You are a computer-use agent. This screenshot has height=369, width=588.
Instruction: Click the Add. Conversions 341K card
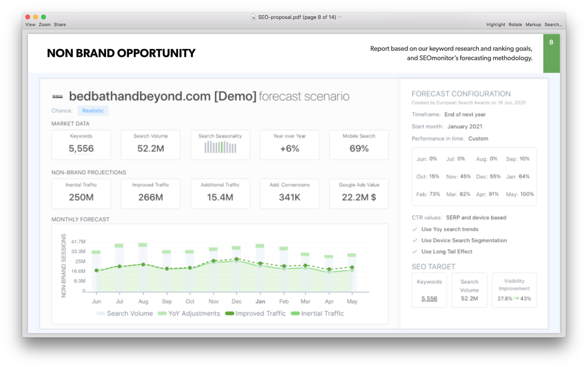pyautogui.click(x=289, y=194)
